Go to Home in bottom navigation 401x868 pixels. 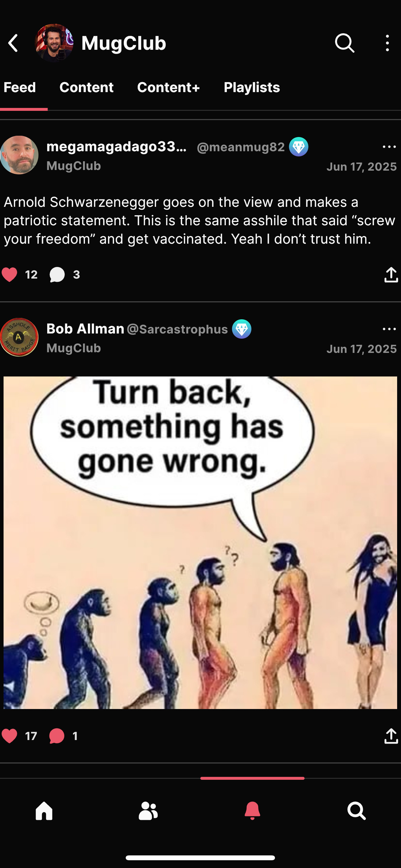[44, 810]
